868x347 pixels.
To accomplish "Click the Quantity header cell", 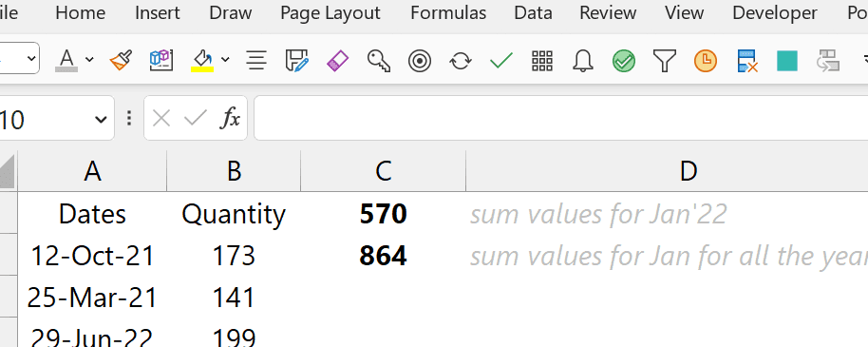I will point(234,213).
